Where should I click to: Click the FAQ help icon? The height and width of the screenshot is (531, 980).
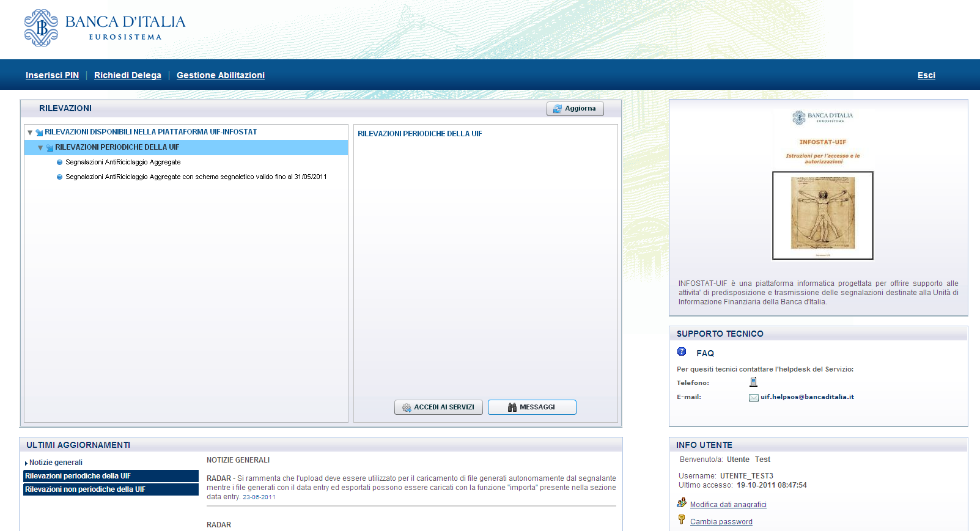[682, 351]
